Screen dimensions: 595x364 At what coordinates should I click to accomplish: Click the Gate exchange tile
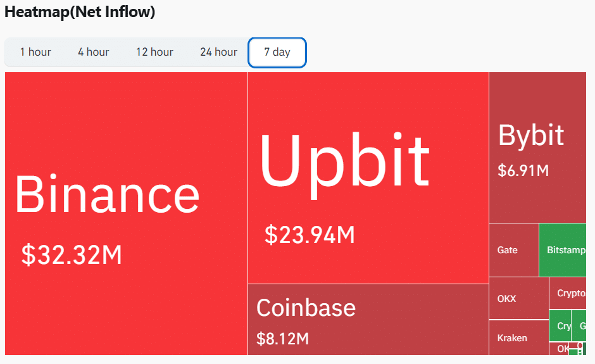pyautogui.click(x=514, y=250)
